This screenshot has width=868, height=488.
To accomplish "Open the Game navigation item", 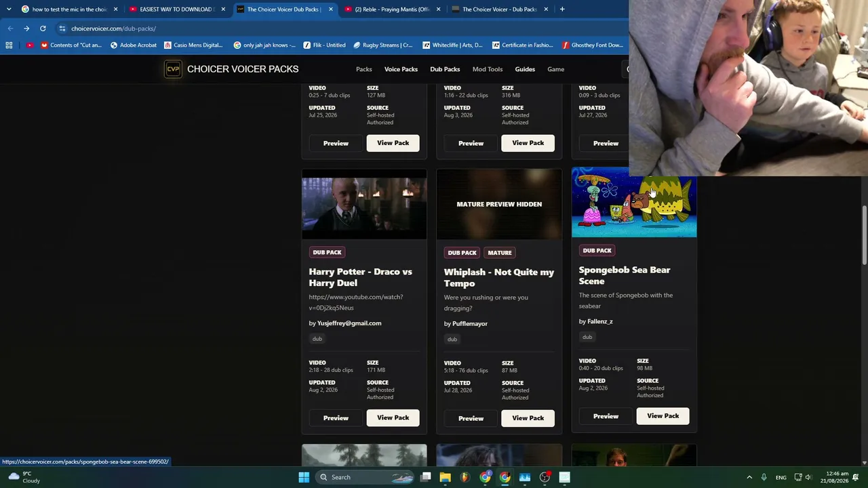I will point(555,69).
